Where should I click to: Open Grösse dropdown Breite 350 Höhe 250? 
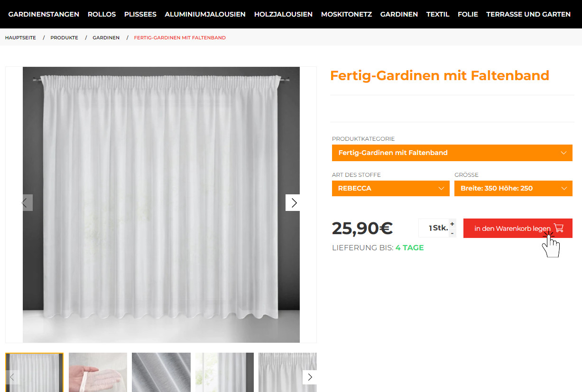(513, 188)
